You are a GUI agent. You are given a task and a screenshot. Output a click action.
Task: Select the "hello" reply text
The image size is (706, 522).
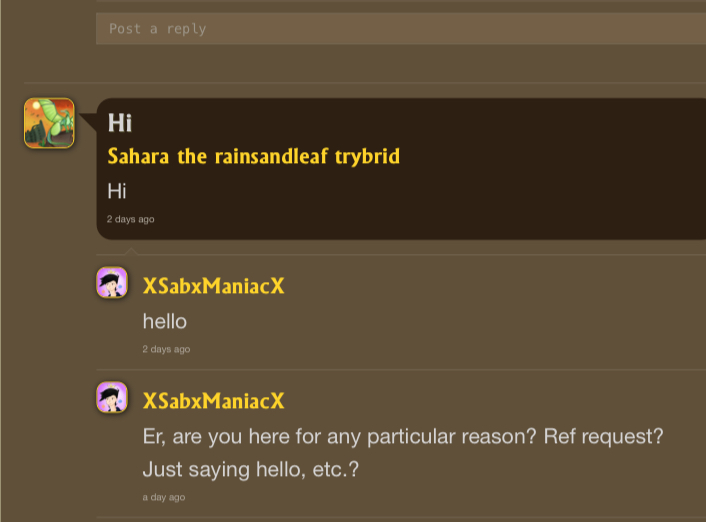click(x=165, y=322)
